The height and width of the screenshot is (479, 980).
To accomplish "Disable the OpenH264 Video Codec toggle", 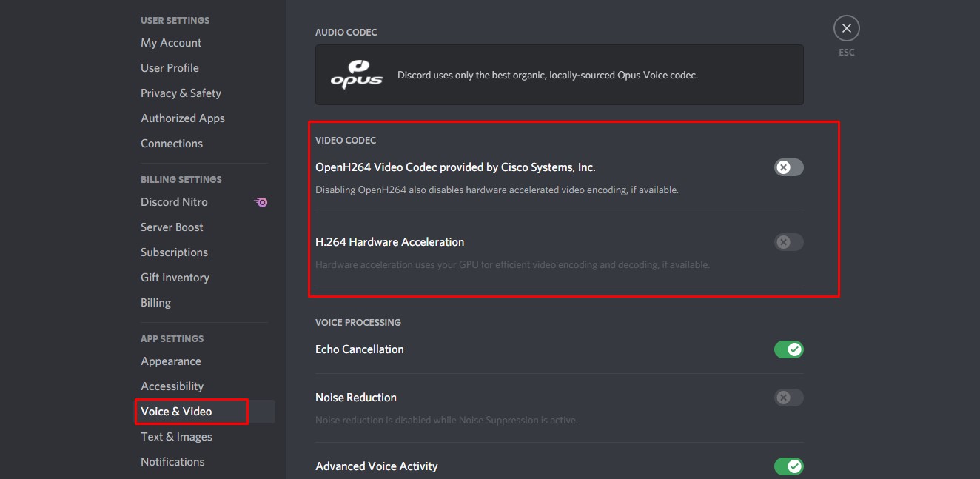I will pos(788,167).
